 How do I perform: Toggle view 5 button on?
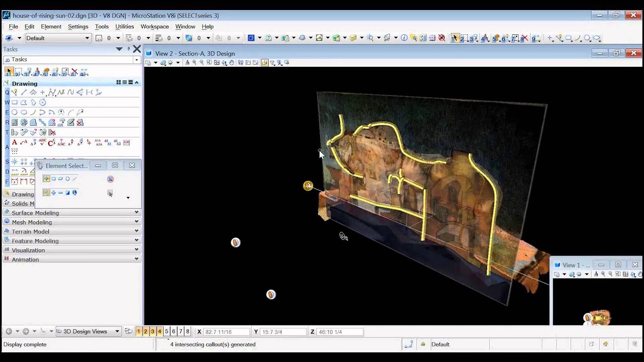tap(167, 332)
